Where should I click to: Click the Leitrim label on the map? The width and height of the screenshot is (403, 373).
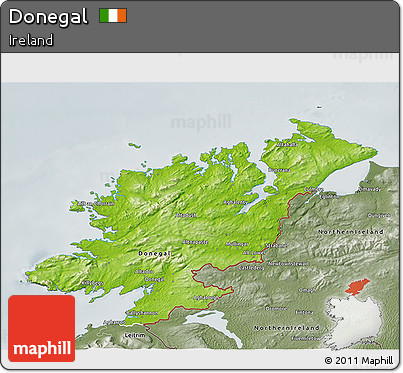pyautogui.click(x=135, y=335)
